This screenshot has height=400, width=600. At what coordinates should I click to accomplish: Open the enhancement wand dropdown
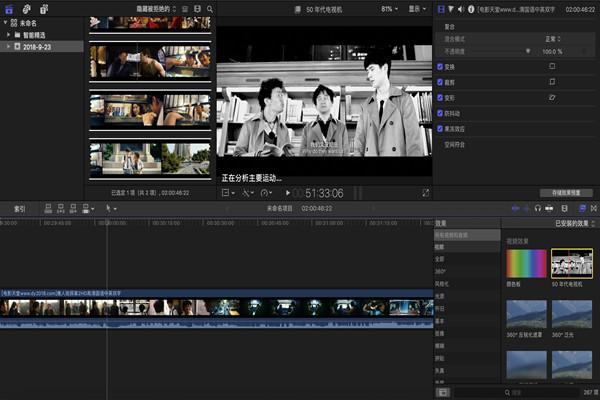tap(248, 193)
